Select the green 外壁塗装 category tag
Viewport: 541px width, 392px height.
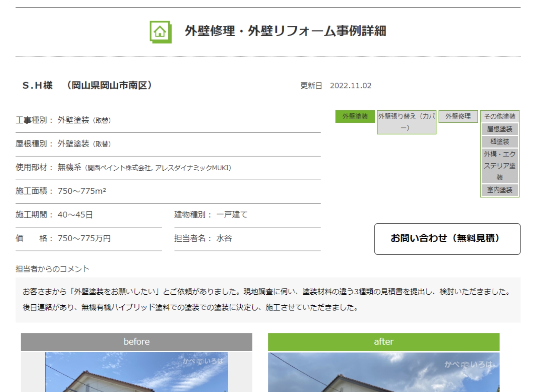[x=355, y=117]
